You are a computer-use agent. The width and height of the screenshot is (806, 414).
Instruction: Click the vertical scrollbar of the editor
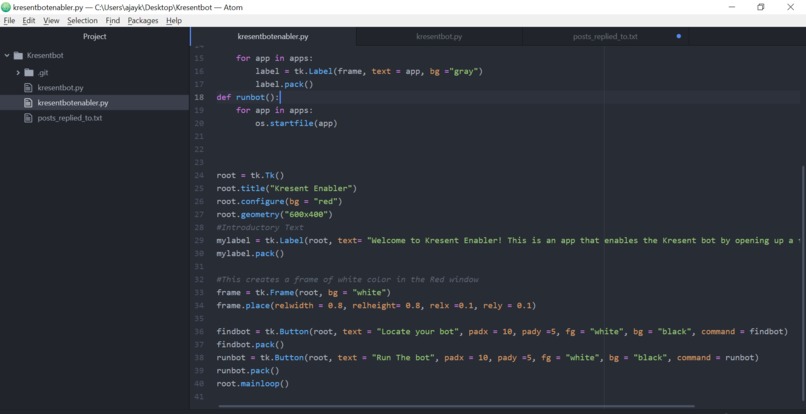(x=803, y=283)
